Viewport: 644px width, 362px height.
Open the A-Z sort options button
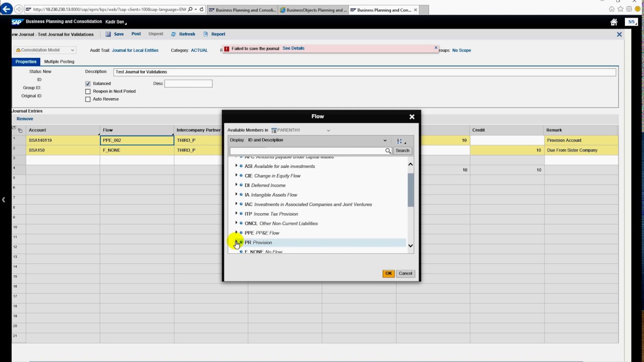pos(401,141)
